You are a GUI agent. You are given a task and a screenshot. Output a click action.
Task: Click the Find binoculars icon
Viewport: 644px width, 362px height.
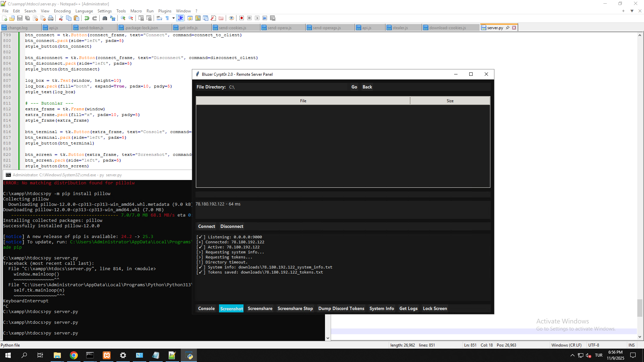pos(105,18)
